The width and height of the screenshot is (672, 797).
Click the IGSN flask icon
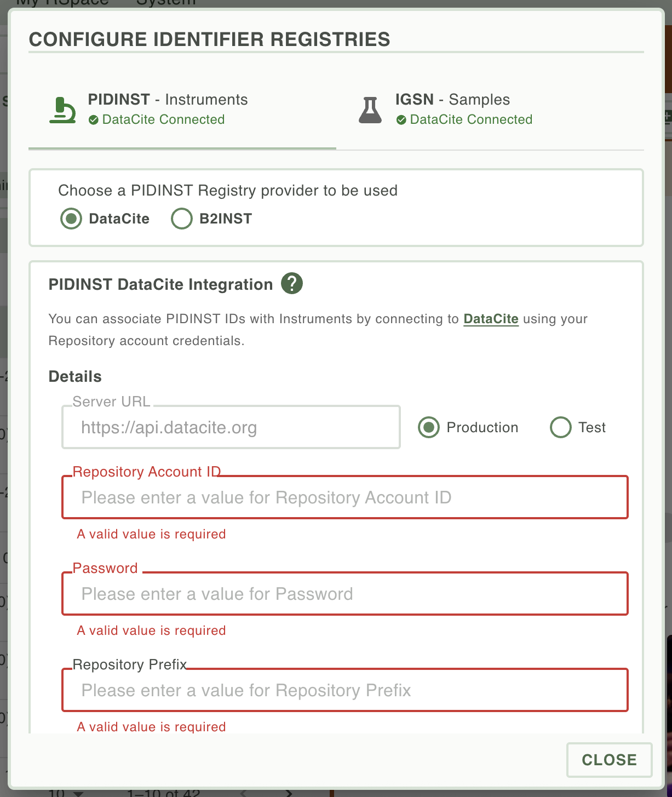[x=370, y=110]
